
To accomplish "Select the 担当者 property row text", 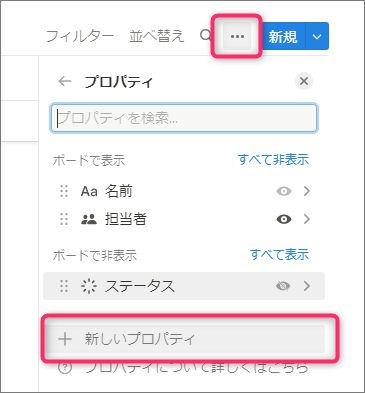I will coord(126,219).
